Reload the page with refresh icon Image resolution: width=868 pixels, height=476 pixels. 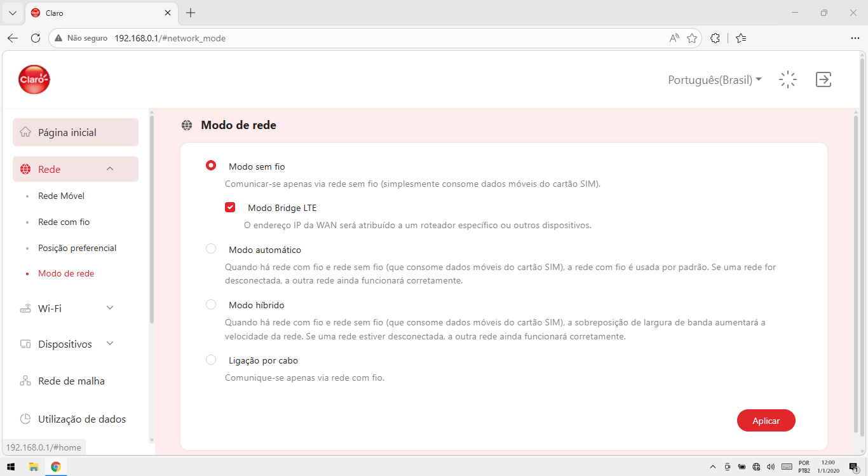coord(36,38)
